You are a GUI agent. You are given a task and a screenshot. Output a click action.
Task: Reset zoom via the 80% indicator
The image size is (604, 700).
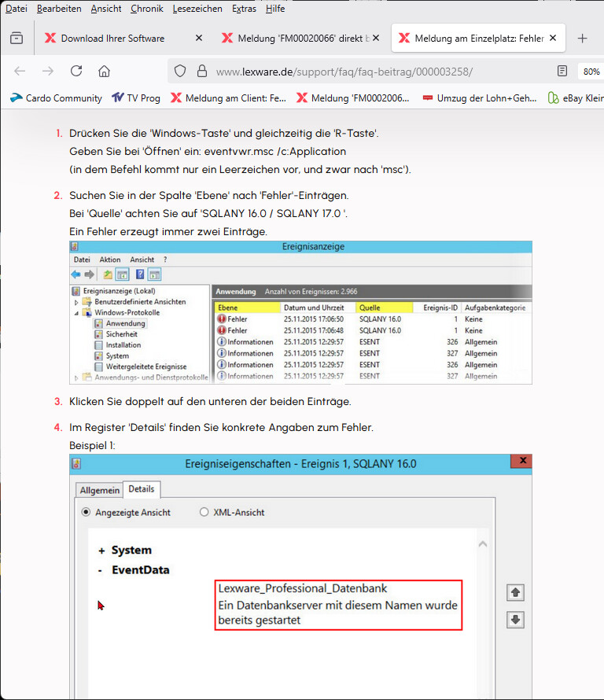coord(591,72)
